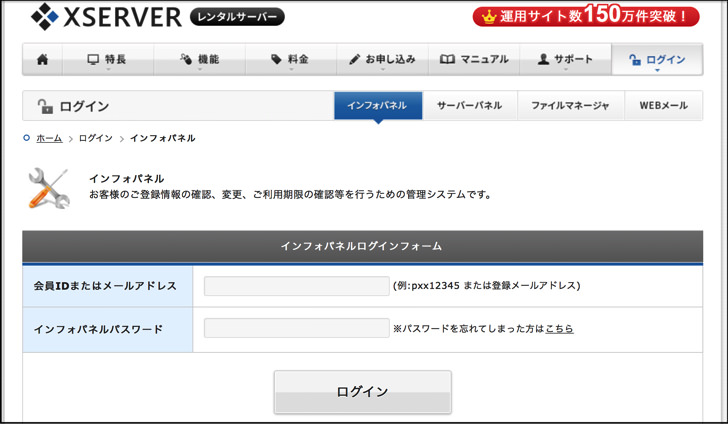Screen dimensions: 728x424
Task: Click the tag icon beside 料金
Action: pyautogui.click(x=276, y=59)
